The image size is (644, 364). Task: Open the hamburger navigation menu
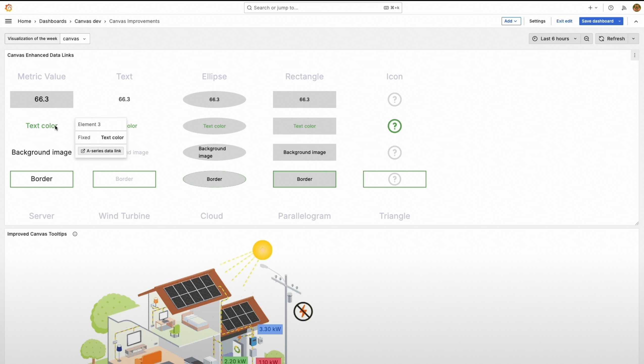(x=8, y=21)
